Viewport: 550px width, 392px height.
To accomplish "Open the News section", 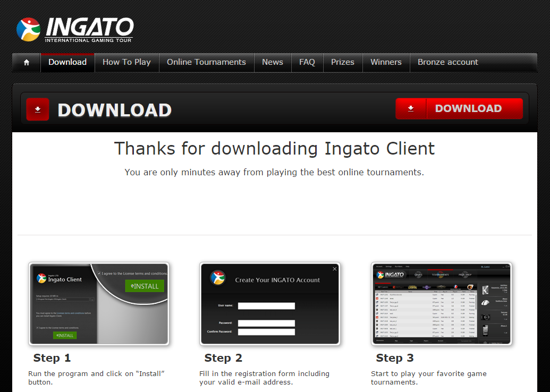I will (273, 62).
